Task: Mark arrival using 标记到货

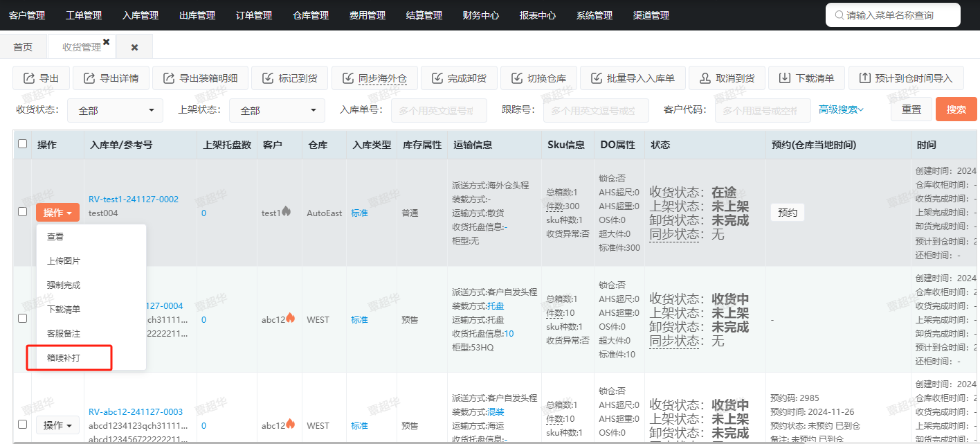Action: point(289,78)
